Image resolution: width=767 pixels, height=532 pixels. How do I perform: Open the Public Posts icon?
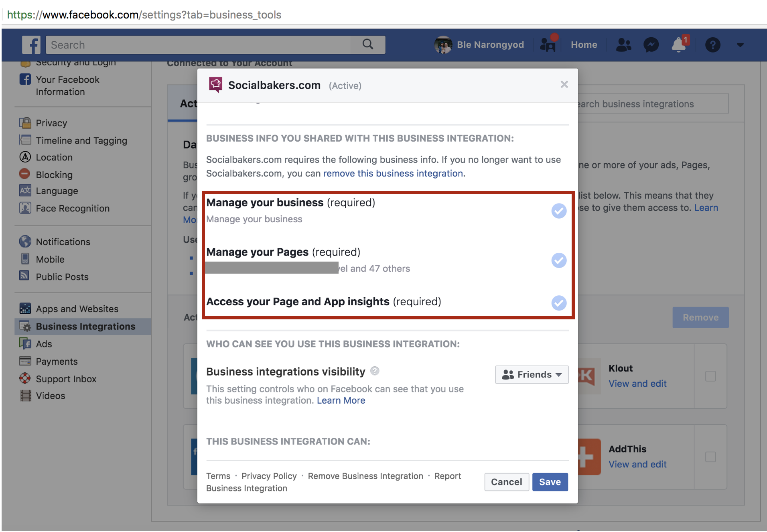tap(24, 276)
